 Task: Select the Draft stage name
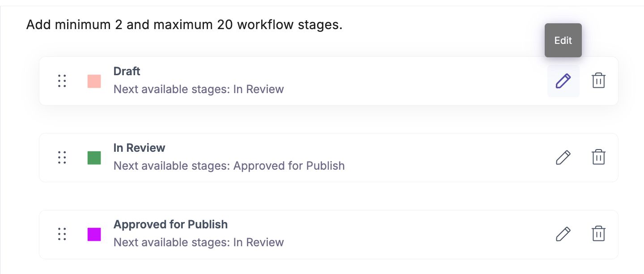click(127, 71)
